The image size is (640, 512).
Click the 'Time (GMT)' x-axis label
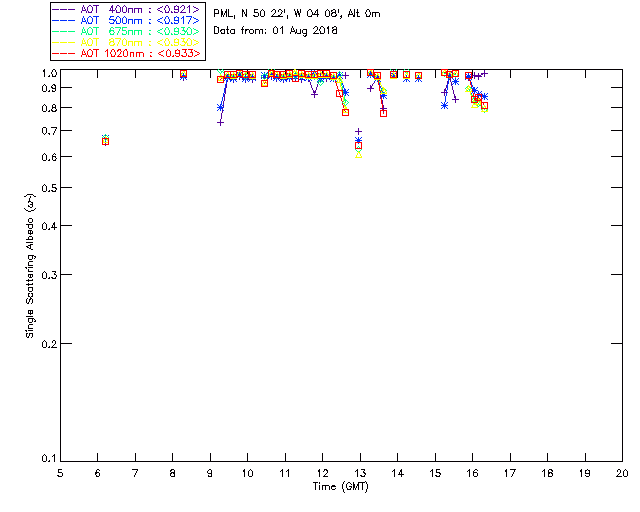tap(341, 487)
